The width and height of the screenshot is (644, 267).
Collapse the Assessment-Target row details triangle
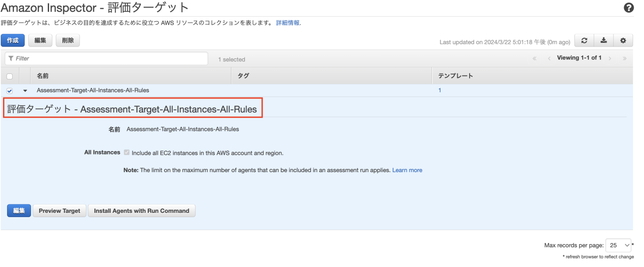(x=25, y=90)
